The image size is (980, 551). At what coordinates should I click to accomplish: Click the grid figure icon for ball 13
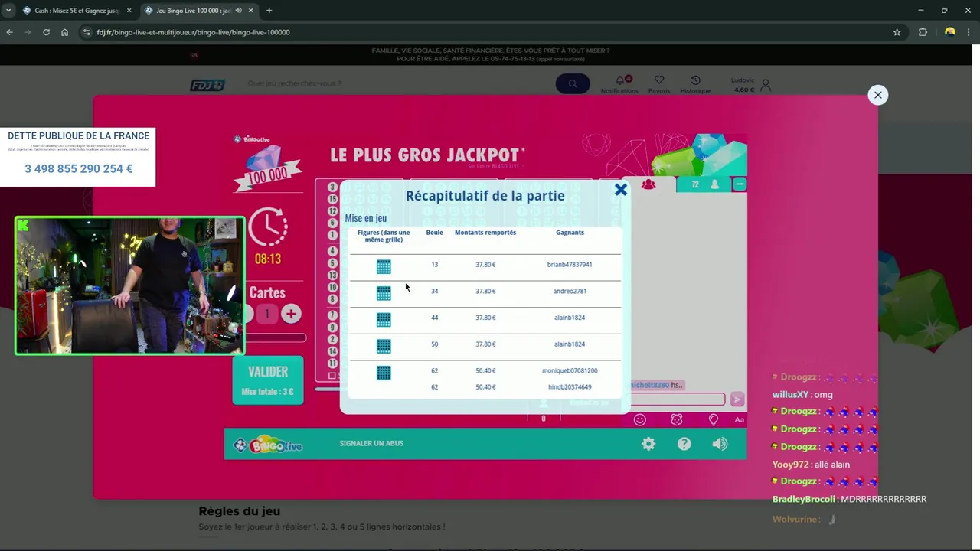point(384,266)
